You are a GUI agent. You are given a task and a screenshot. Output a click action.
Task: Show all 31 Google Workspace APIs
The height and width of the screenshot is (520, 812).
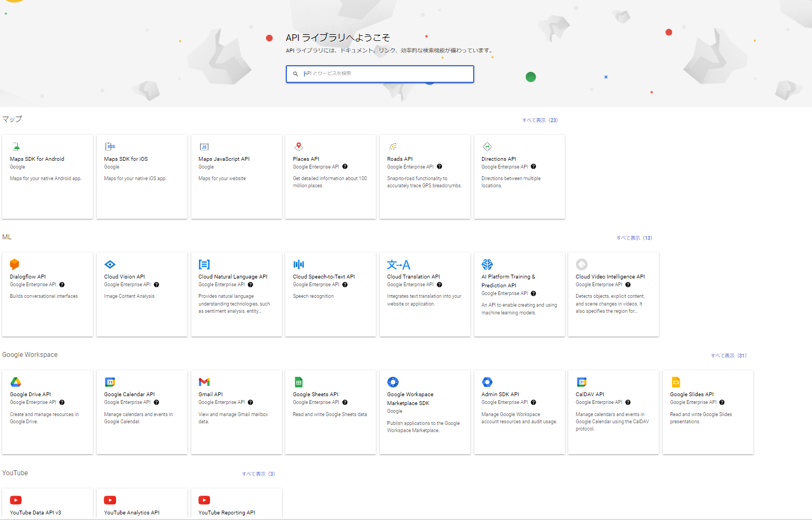pos(729,355)
